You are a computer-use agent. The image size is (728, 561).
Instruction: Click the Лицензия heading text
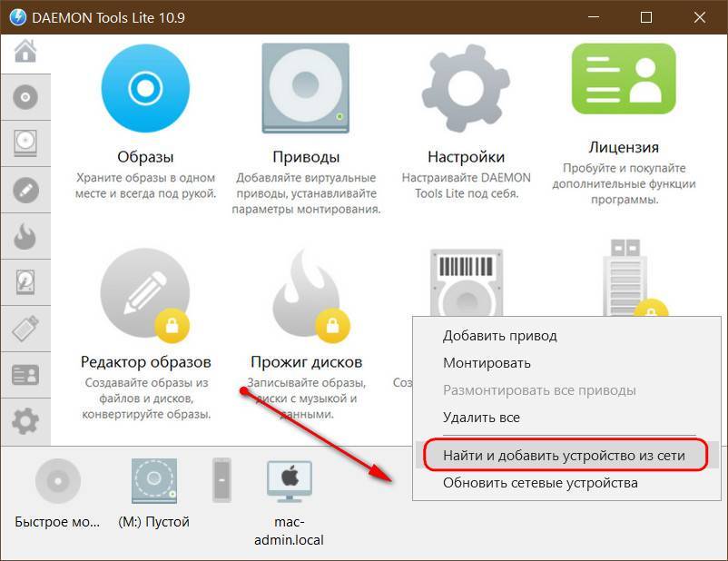pyautogui.click(x=624, y=147)
